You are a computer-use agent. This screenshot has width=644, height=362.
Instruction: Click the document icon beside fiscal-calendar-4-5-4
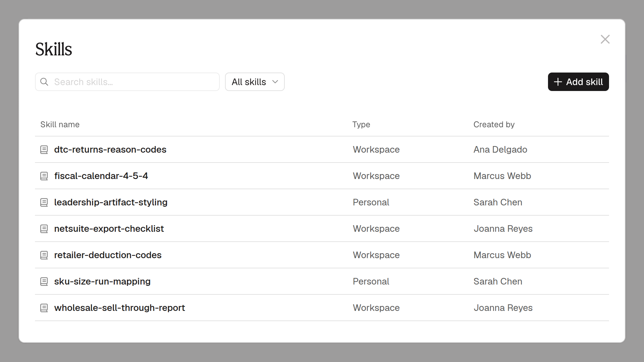coord(44,176)
